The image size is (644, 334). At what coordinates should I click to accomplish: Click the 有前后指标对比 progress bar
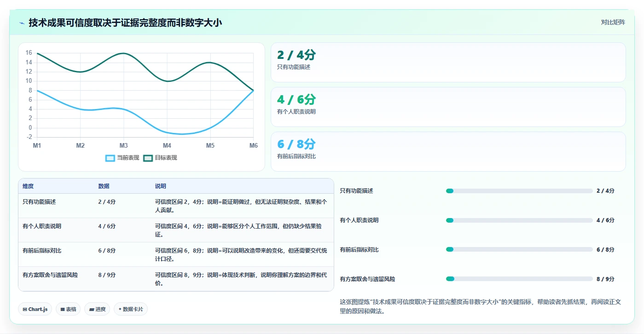[519, 249]
